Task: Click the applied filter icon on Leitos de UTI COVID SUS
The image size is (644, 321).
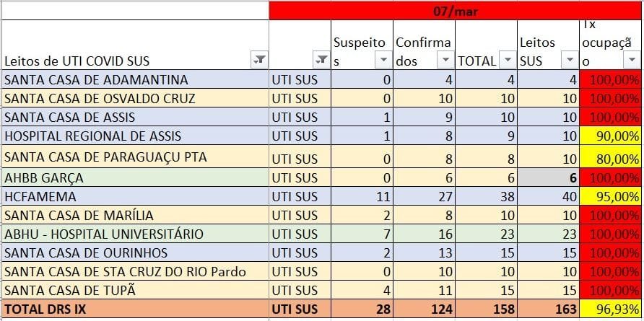Action: [259, 61]
